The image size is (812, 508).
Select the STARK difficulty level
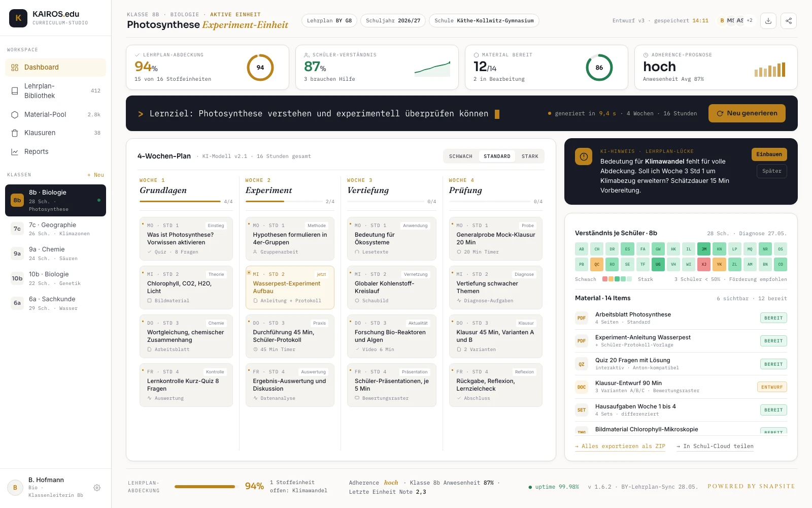(530, 156)
